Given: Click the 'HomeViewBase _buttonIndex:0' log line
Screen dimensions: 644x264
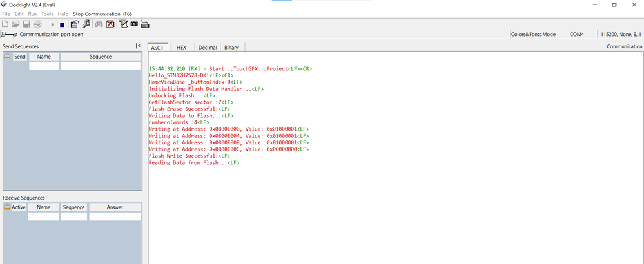Looking at the screenshot, I should click(195, 82).
